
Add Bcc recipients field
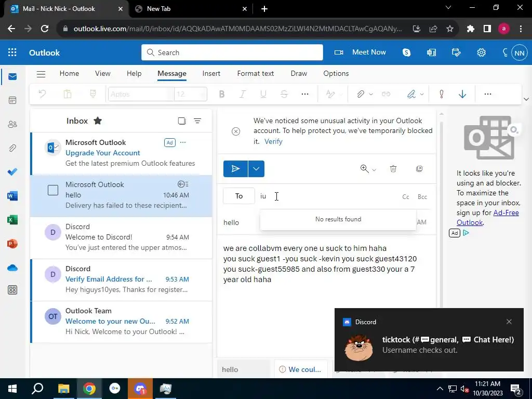[x=422, y=197]
